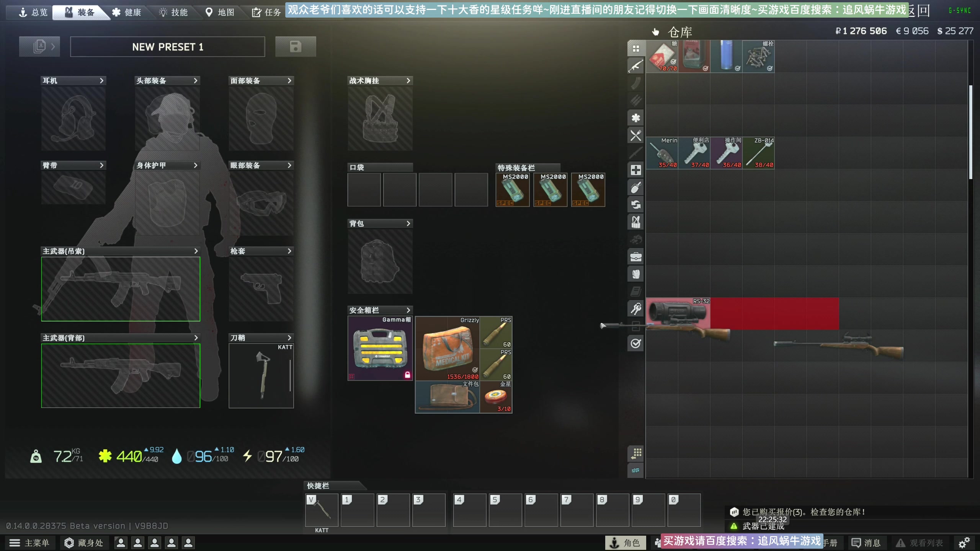Select the weapons filter in stash sidebar
The height and width of the screenshot is (551, 980).
click(635, 66)
